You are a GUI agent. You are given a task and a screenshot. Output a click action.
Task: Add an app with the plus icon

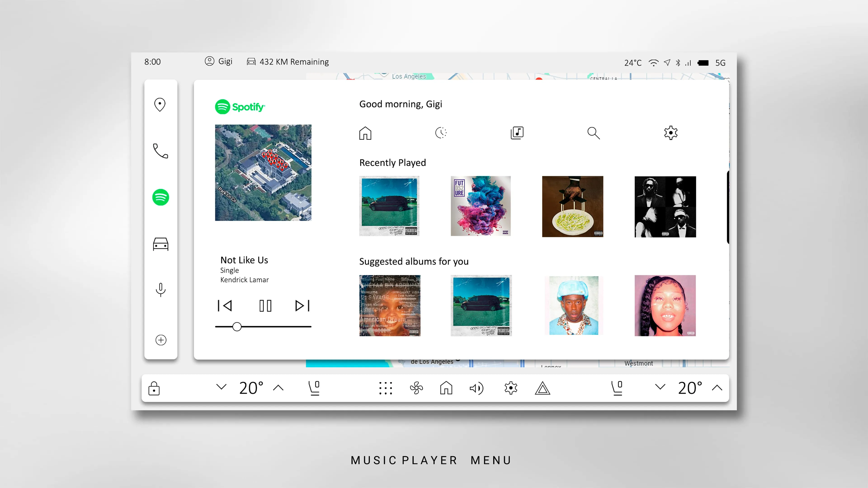coord(161,340)
